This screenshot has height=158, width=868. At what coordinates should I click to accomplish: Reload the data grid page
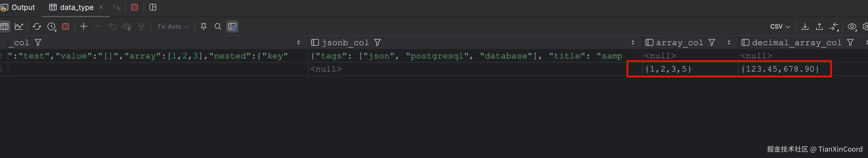pos(37,26)
